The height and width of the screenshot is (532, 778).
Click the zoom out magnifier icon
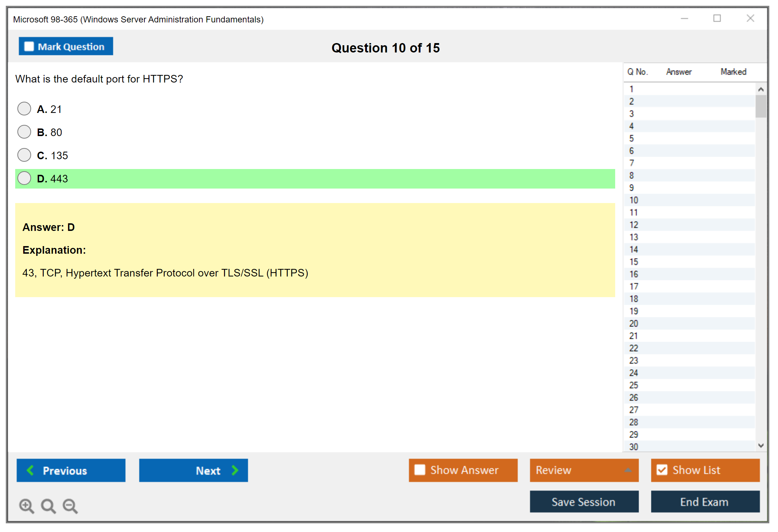pyautogui.click(x=70, y=506)
